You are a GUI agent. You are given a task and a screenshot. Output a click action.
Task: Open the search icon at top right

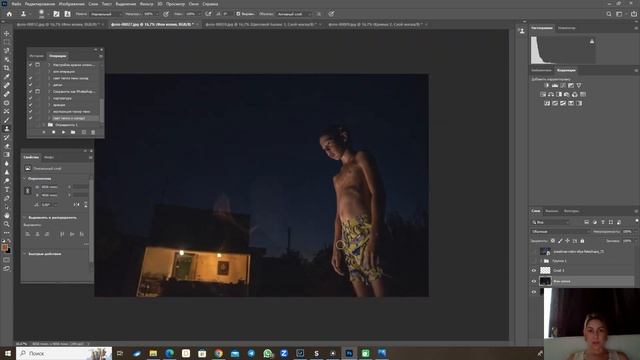click(x=609, y=14)
